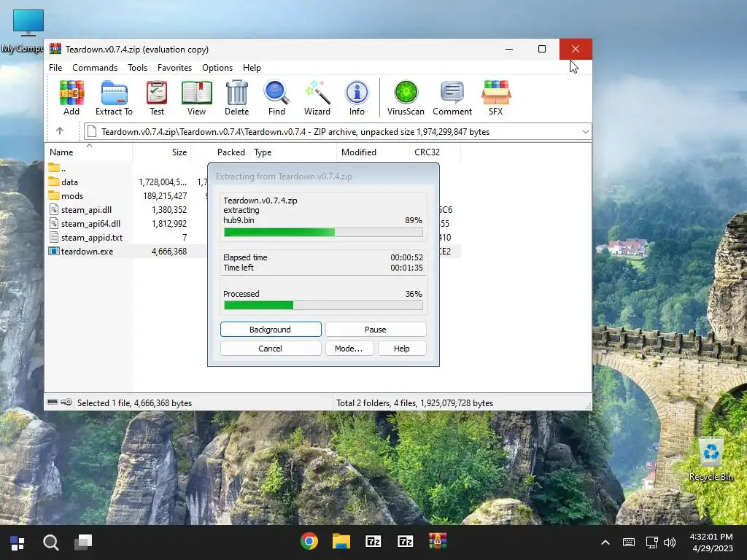747x560 pixels.
Task: Open the Help menu
Action: pyautogui.click(x=252, y=68)
